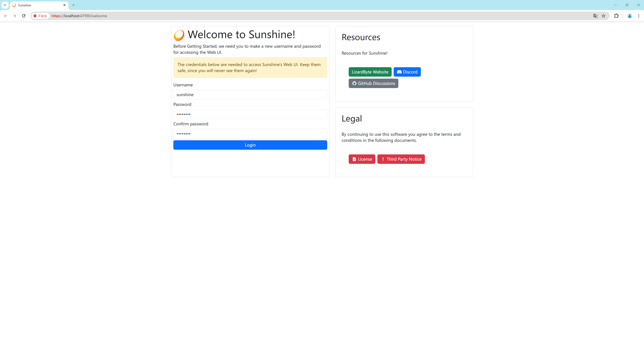Focus the Username field containing sunshine
This screenshot has height=353, width=644.
pos(250,95)
